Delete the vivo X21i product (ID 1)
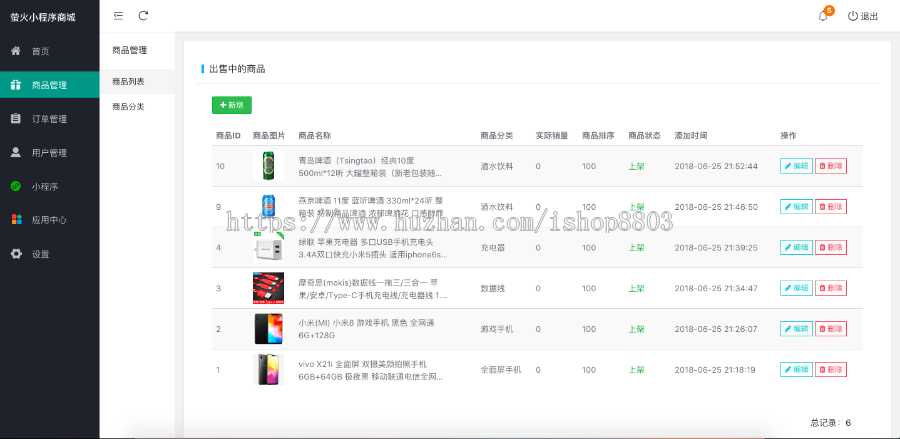 [831, 370]
